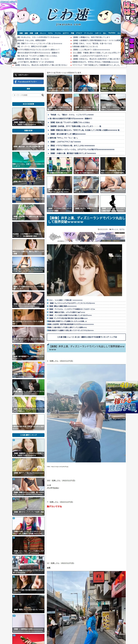Open the アーティスト navigation item
This screenshot has width=138, height=644.
[88, 33]
